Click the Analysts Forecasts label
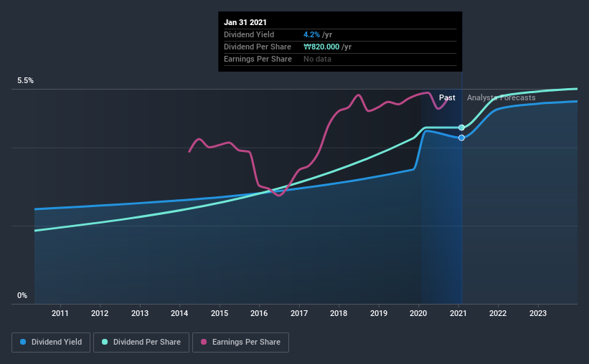The image size is (589, 364). tap(501, 97)
